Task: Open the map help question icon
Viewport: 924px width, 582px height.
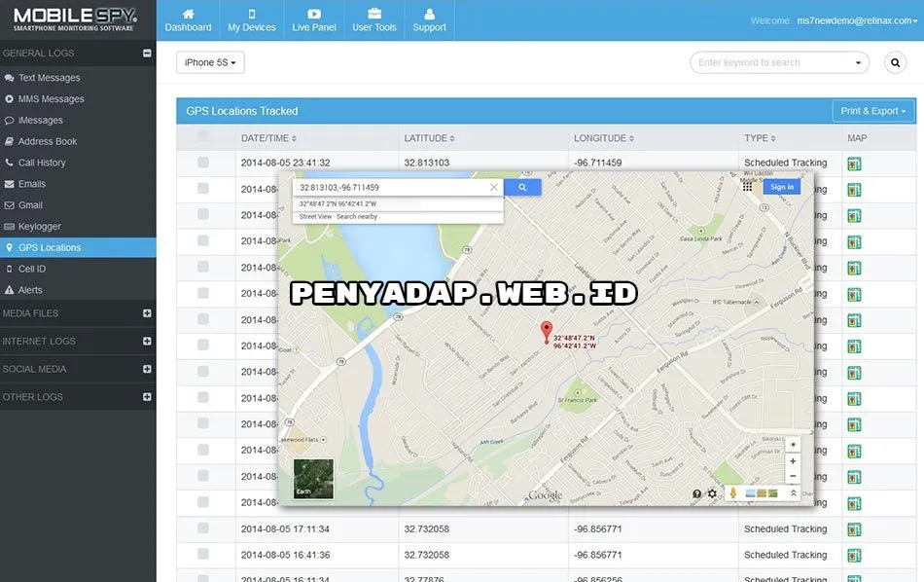Action: tap(697, 493)
